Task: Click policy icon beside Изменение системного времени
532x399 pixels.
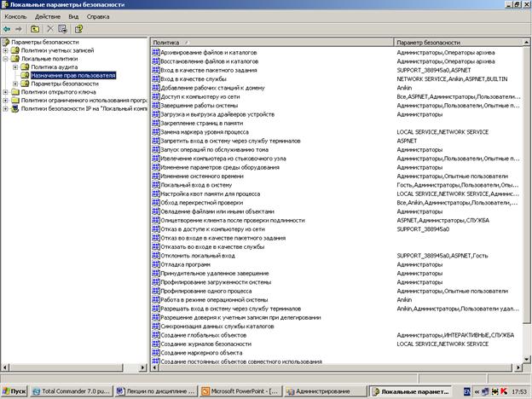Action: pyautogui.click(x=156, y=176)
